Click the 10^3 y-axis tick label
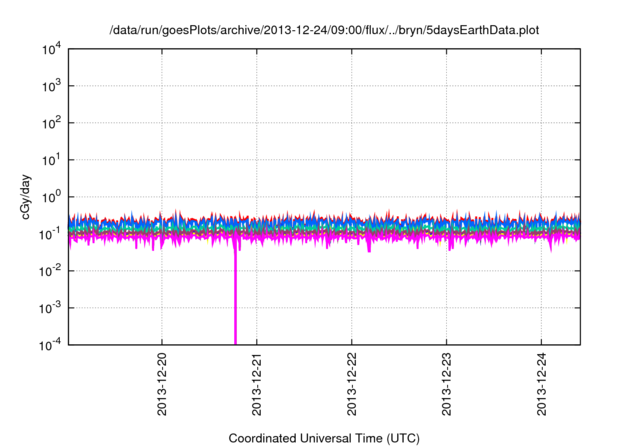The width and height of the screenshot is (640, 448). pos(51,86)
